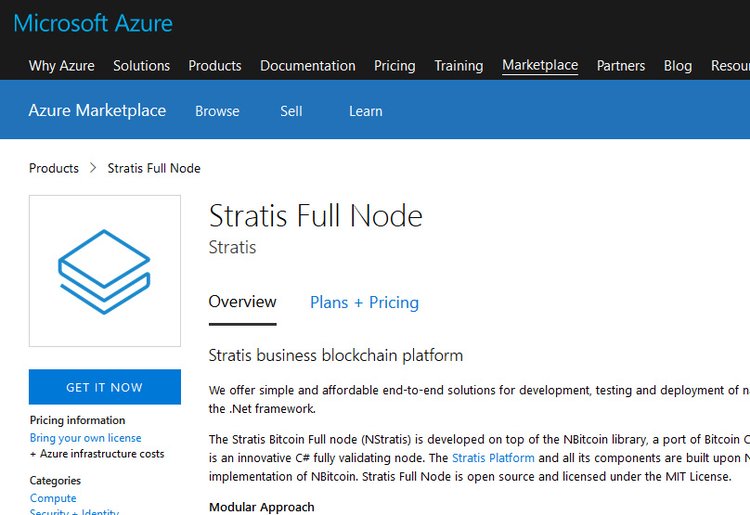Open the Browse marketplace menu
The width and height of the screenshot is (750, 515).
point(217,111)
